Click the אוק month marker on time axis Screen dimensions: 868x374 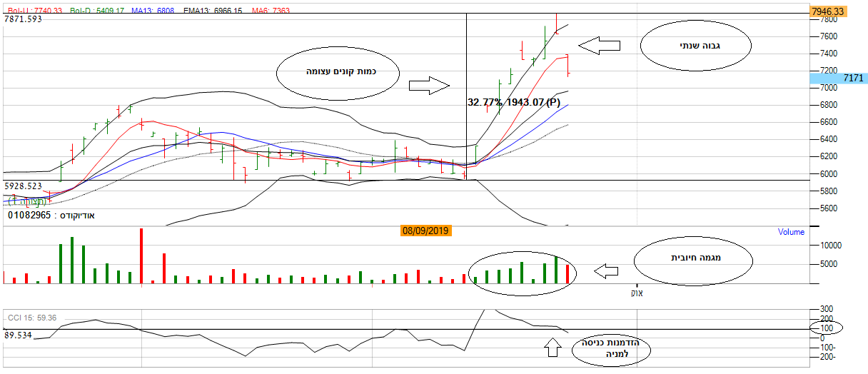(635, 292)
